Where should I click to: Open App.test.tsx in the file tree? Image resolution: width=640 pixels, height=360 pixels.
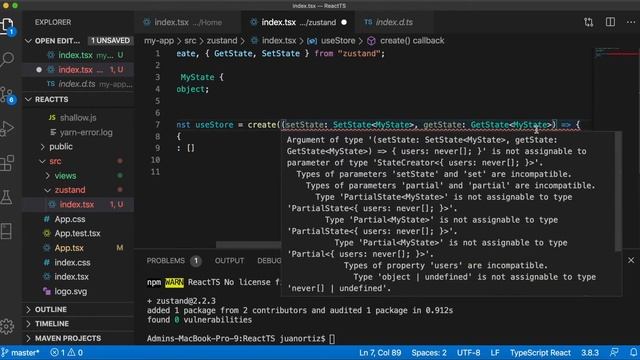(77, 233)
